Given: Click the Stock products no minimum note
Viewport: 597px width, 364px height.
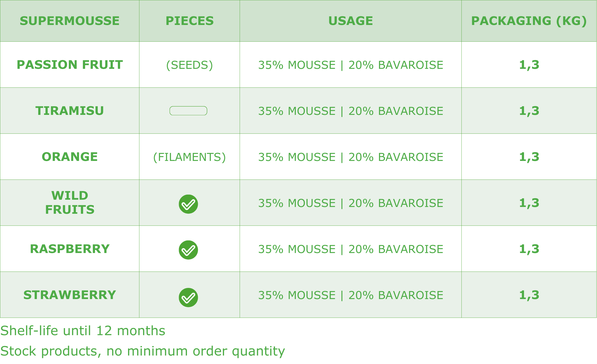Looking at the screenshot, I should pos(143,351).
